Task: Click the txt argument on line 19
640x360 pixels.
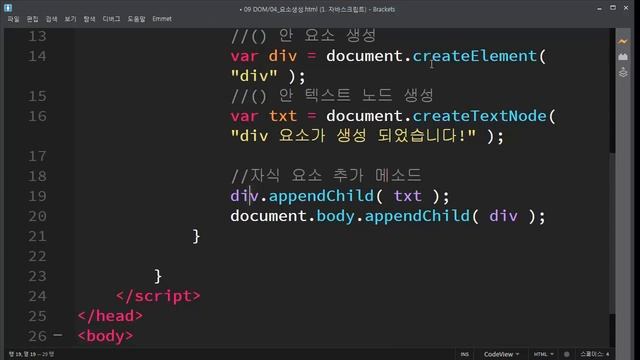Action: [407, 196]
